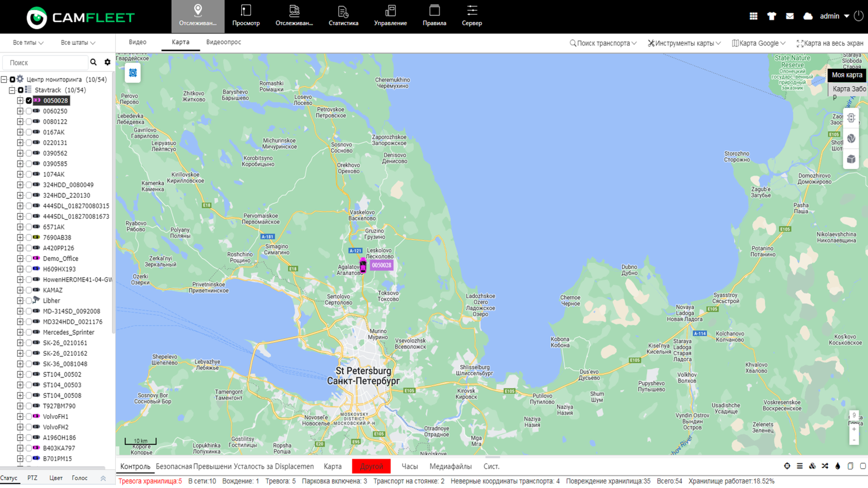
Task: Click the cloud icon near admin
Action: (x=808, y=16)
